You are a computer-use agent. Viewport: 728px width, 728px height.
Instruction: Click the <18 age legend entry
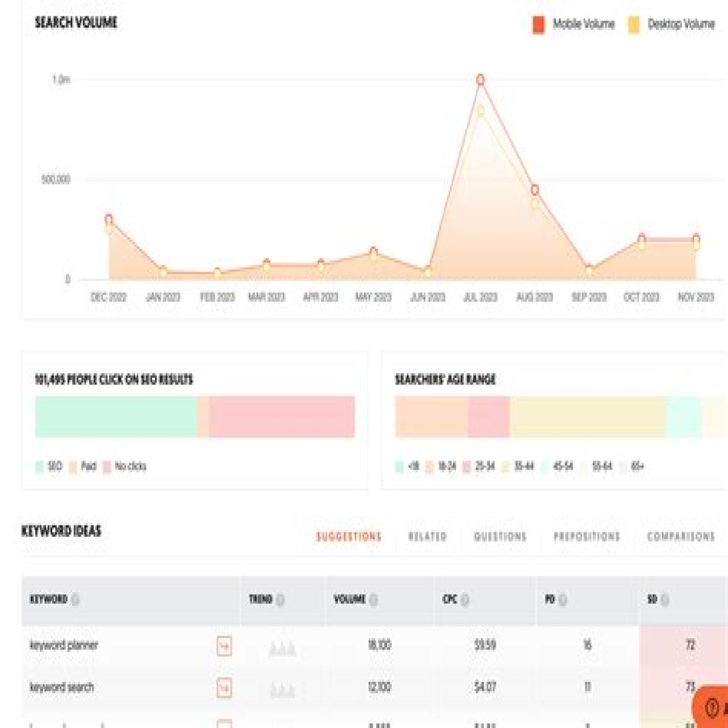click(407, 467)
